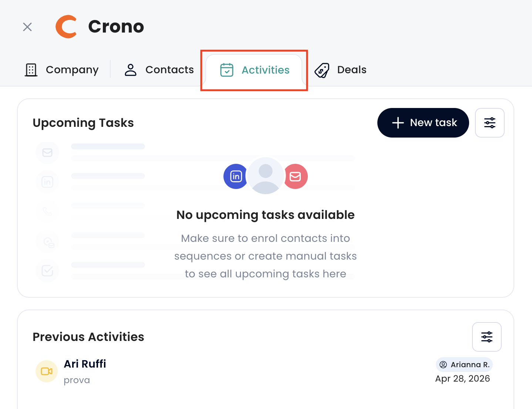Open the Upcoming Tasks filter settings icon

coord(490,123)
